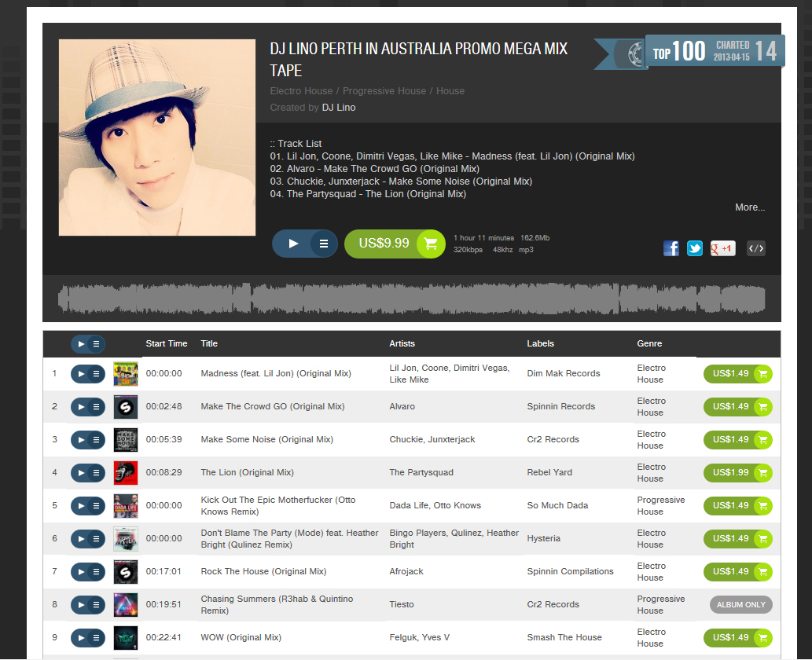Click the mix title heading
Image resolution: width=812 pixels, height=660 pixels.
(x=418, y=60)
